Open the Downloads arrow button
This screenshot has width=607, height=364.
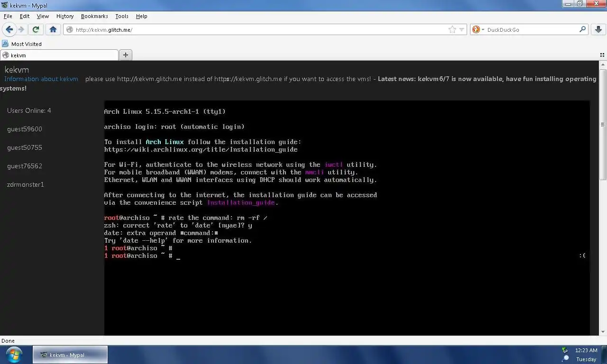coord(598,29)
